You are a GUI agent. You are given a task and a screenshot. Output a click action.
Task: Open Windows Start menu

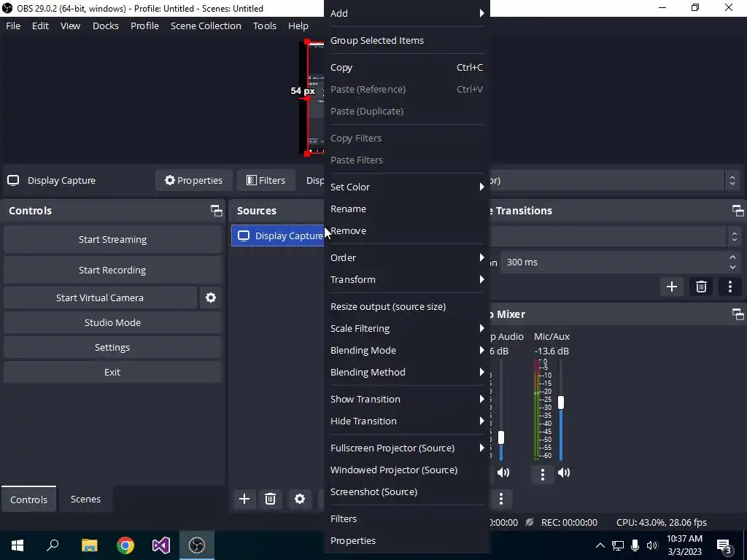18,545
